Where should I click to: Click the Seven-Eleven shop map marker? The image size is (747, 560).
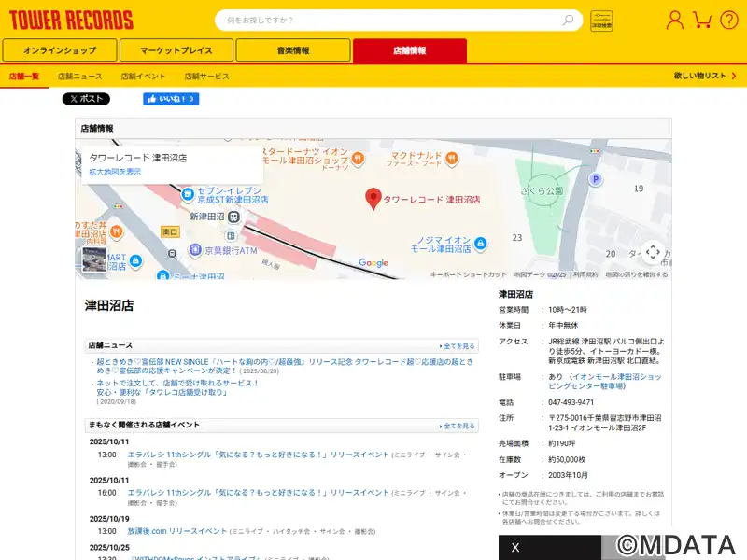pos(188,194)
